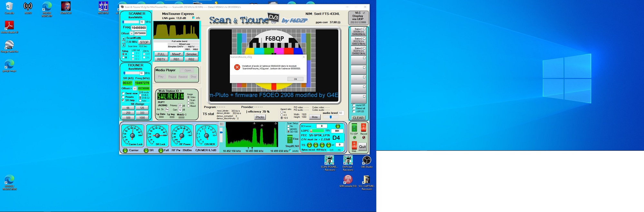Open the RADIO desktop shortcut
Viewport: 644px width, 212px height.
[28, 8]
